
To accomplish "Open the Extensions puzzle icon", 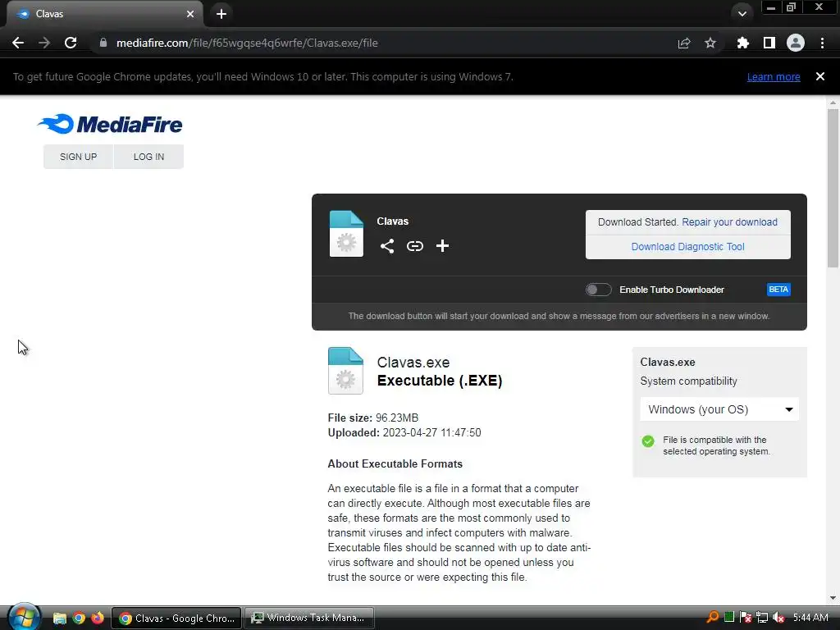I will (x=742, y=43).
